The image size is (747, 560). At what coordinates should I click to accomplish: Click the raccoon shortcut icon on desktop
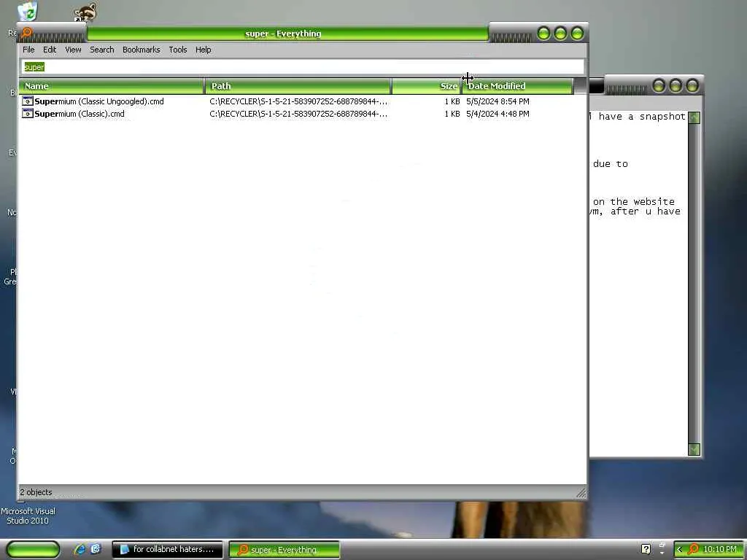(86, 12)
